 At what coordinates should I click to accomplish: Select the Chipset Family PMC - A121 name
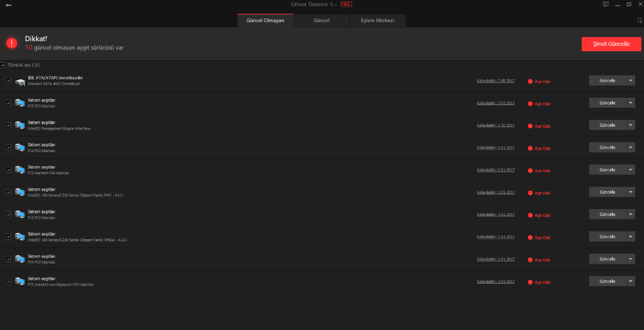pos(75,195)
